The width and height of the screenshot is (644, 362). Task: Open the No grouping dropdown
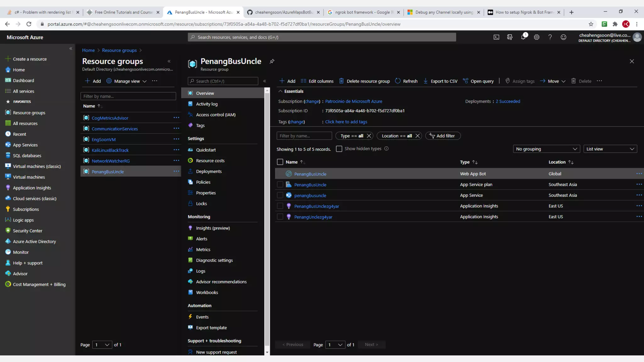coord(546,149)
